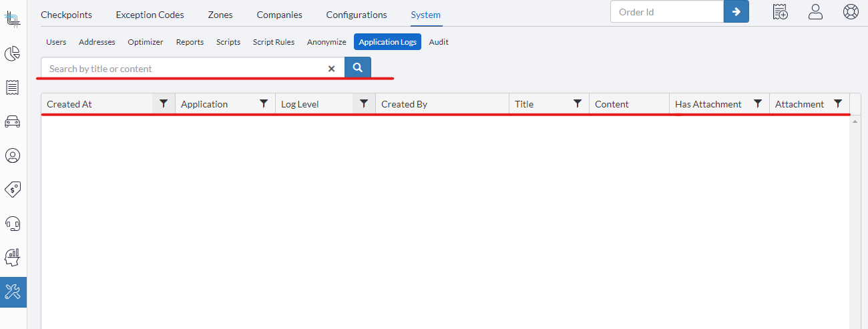The width and height of the screenshot is (868, 329).
Task: Sort by Created At column header
Action: point(69,104)
